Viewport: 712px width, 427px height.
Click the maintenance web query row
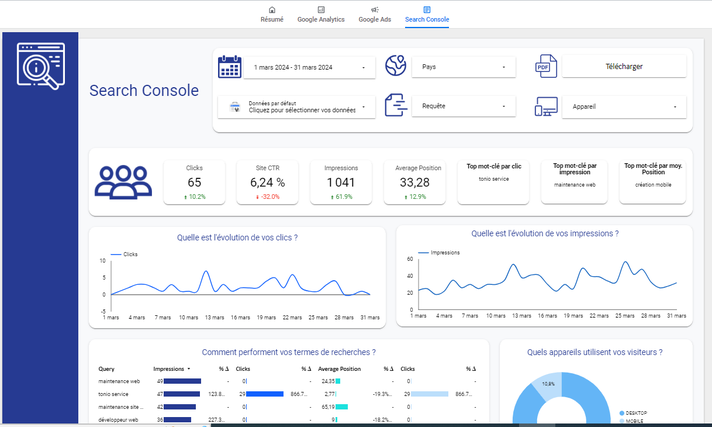(287, 382)
